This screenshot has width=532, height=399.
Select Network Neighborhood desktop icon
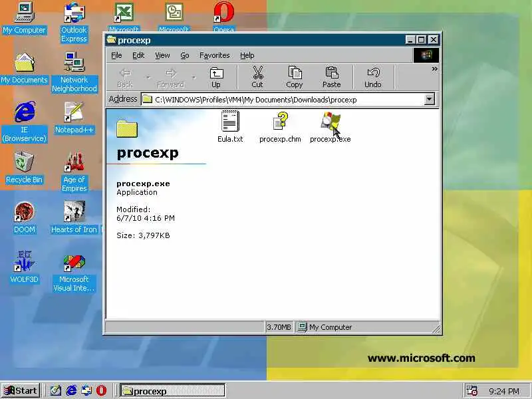coord(74,72)
